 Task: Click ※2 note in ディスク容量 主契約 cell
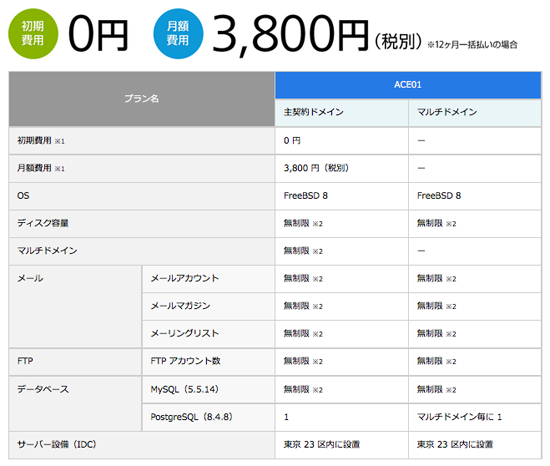(317, 224)
